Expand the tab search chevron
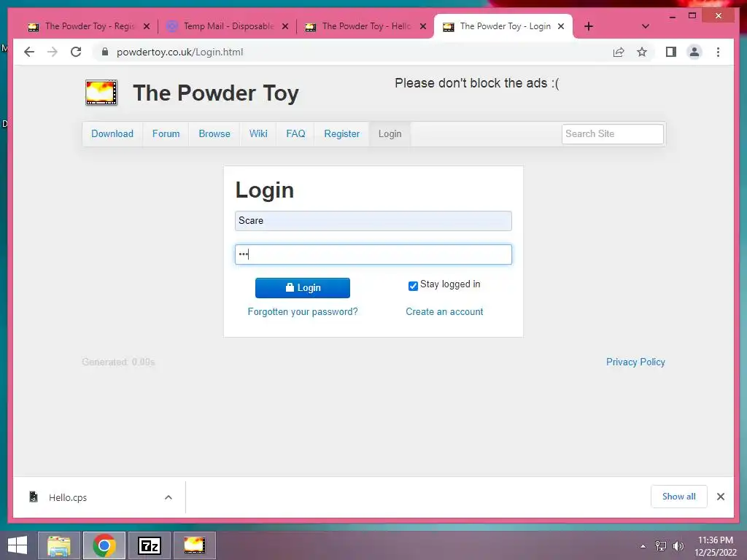Viewport: 747px width, 560px height. [x=646, y=26]
